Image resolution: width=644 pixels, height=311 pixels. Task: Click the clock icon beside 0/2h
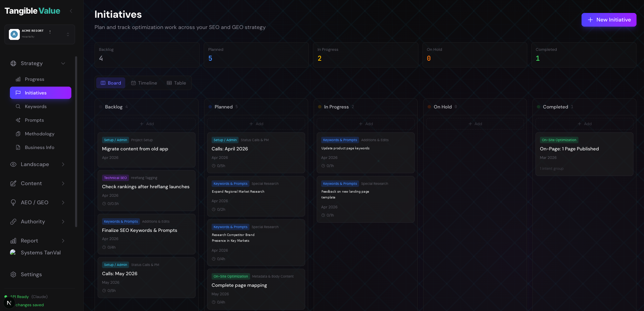point(214,209)
